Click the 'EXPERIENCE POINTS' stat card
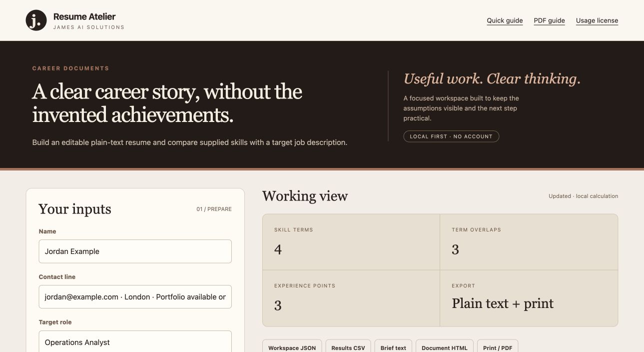Image resolution: width=644 pixels, height=352 pixels. pyautogui.click(x=351, y=298)
